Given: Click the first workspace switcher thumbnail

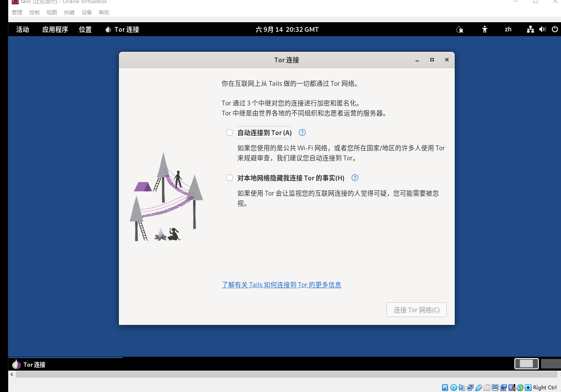Looking at the screenshot, I should pyautogui.click(x=526, y=364).
